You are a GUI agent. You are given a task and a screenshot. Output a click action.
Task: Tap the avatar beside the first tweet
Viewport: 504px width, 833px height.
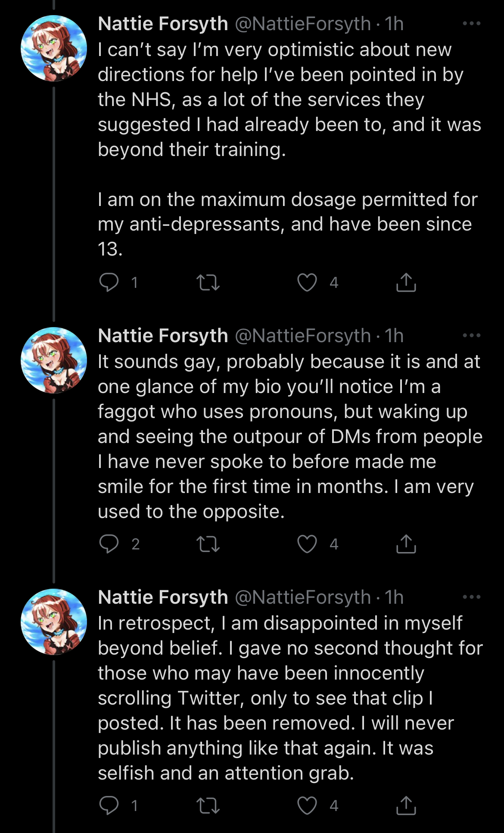(54, 48)
